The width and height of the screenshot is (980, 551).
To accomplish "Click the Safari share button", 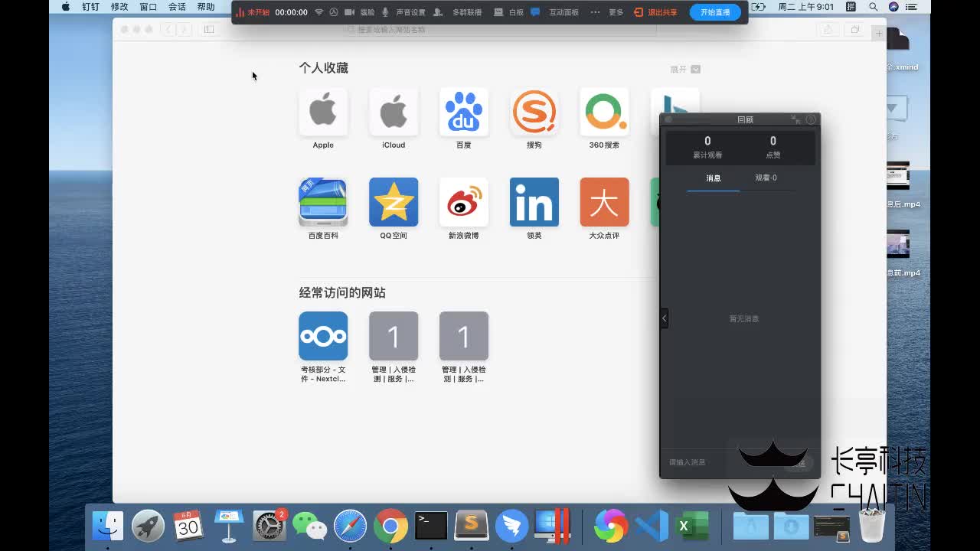I will [x=828, y=29].
